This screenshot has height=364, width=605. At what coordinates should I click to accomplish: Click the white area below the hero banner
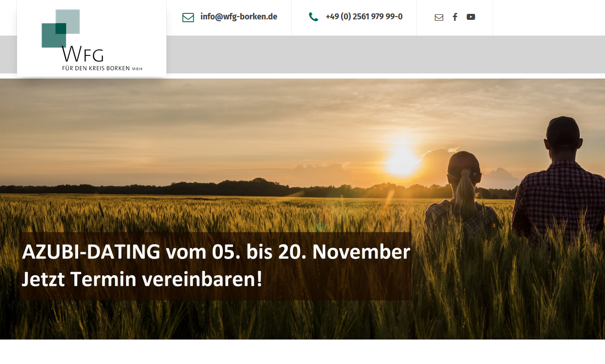pyautogui.click(x=302, y=352)
